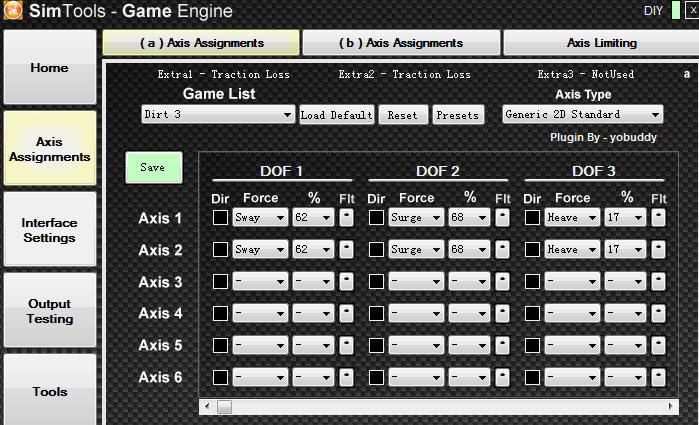Open the Axis Limiting tab
Image resolution: width=699 pixels, height=425 pixels.
[x=600, y=43]
